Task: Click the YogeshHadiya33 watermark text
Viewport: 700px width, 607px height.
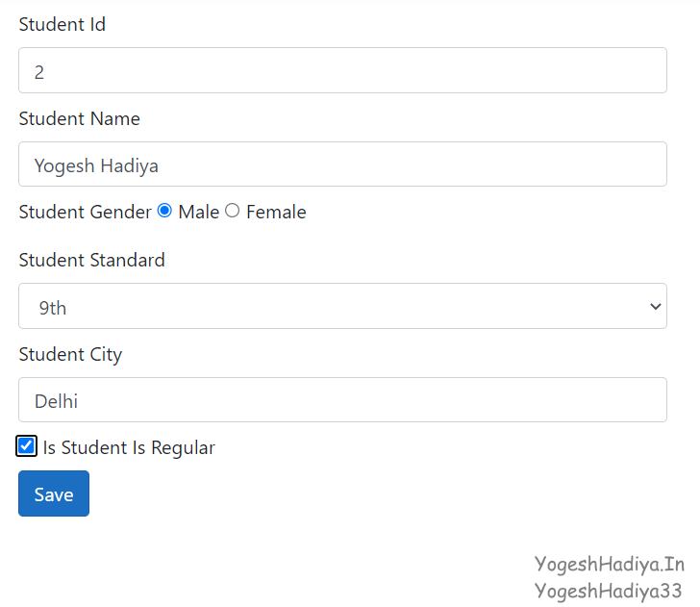Action: (x=609, y=591)
